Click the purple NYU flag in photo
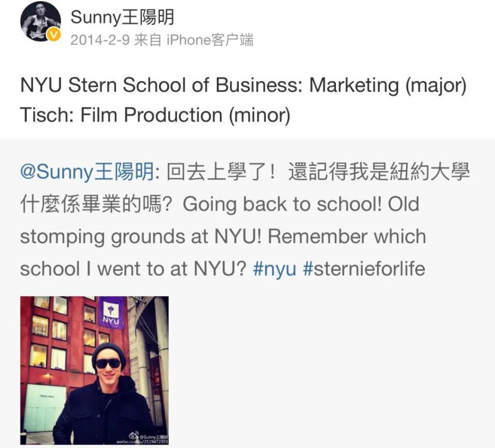Viewport: 495px width, 448px height. (x=112, y=313)
